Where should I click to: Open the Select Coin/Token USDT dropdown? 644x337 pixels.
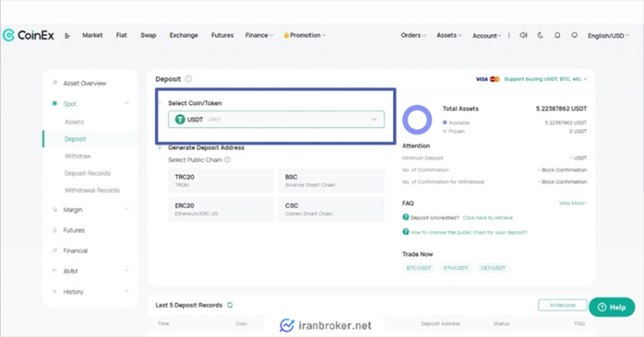pos(276,119)
